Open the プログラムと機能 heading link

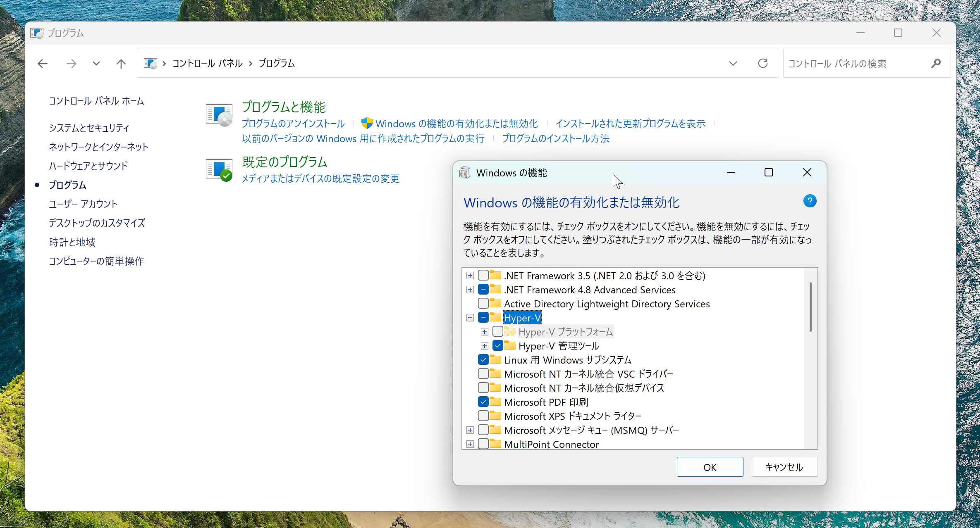point(284,107)
